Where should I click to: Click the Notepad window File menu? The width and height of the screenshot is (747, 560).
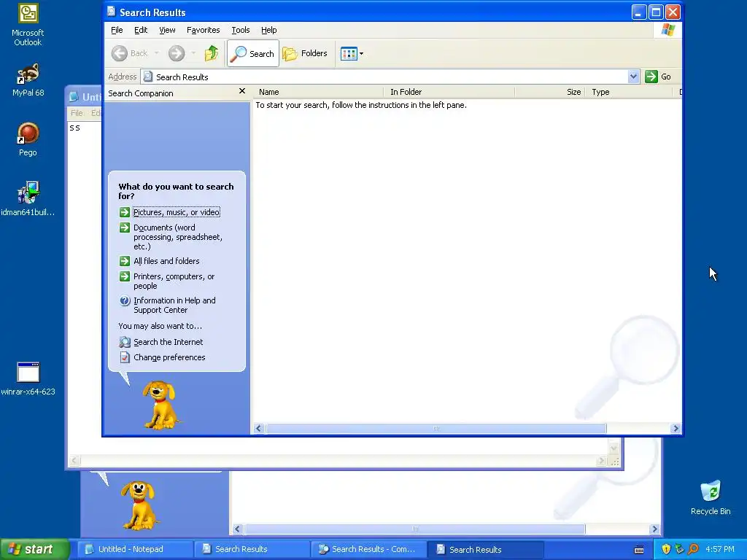pyautogui.click(x=76, y=113)
